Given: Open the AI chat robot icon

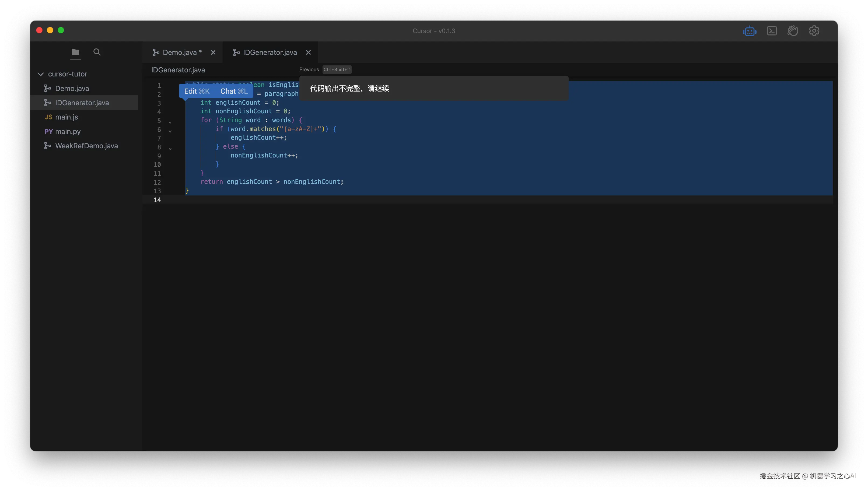Looking at the screenshot, I should (749, 31).
